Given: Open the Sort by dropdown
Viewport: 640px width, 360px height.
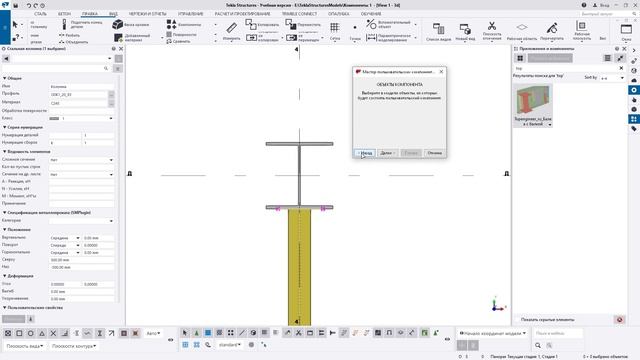Looking at the screenshot, I should tap(612, 78).
